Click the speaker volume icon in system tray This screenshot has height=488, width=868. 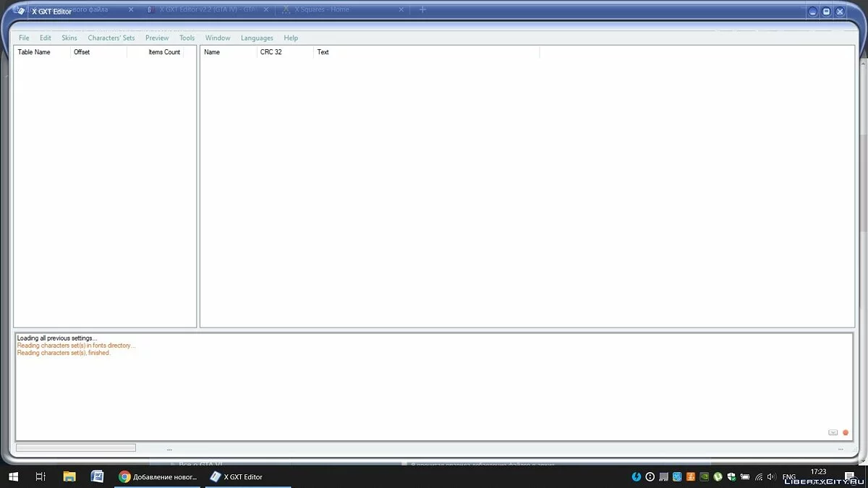point(770,476)
